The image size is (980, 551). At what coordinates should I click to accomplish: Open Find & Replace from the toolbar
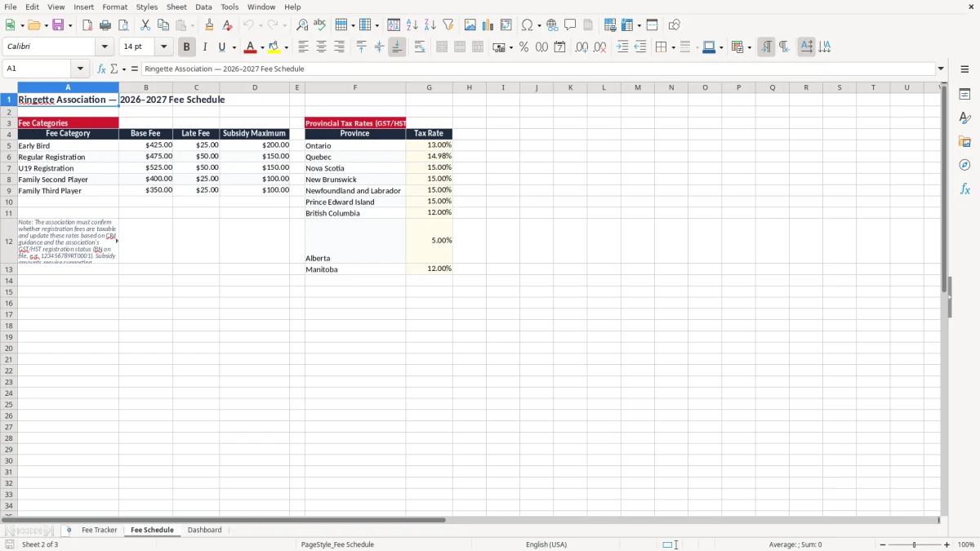(x=302, y=25)
